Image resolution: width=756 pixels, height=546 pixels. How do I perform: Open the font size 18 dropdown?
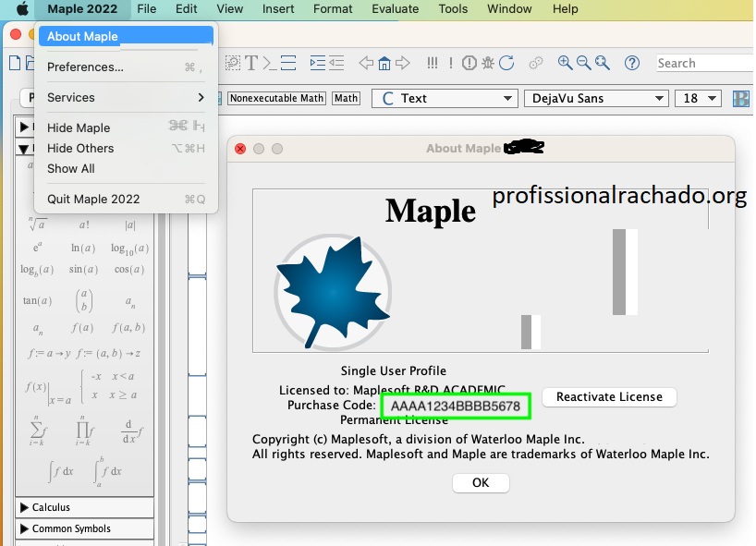tap(698, 98)
